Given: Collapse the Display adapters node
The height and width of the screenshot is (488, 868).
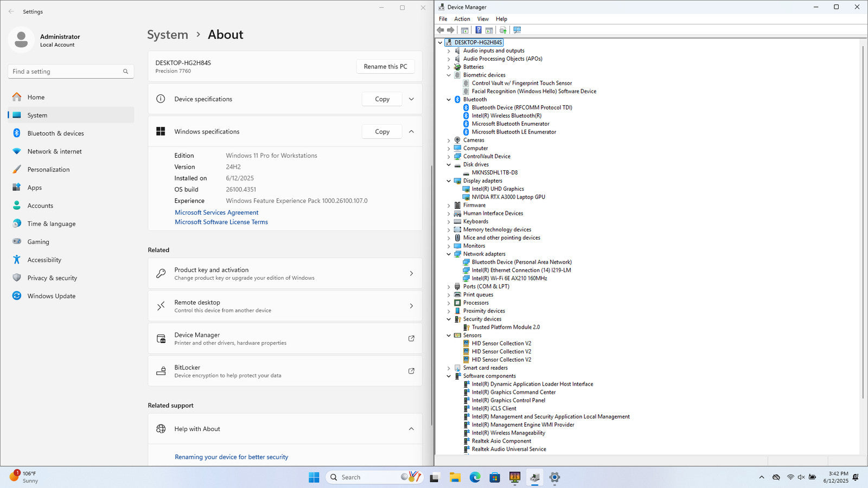Looking at the screenshot, I should [449, 181].
